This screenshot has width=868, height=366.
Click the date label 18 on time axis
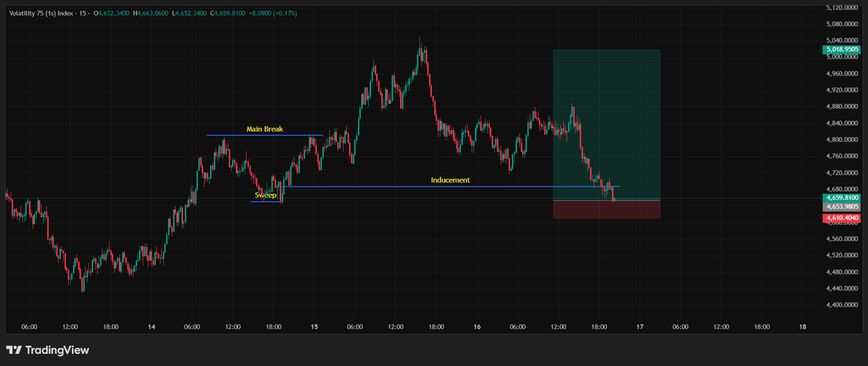(x=803, y=327)
